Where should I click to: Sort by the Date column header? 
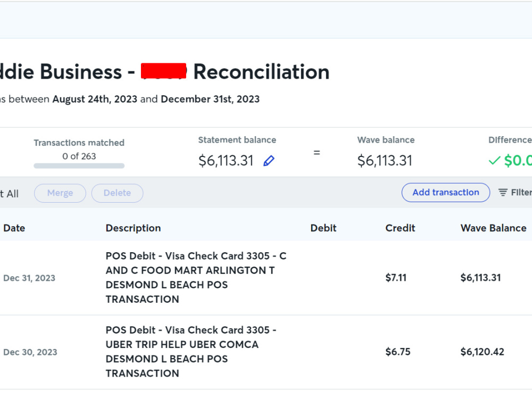point(14,228)
